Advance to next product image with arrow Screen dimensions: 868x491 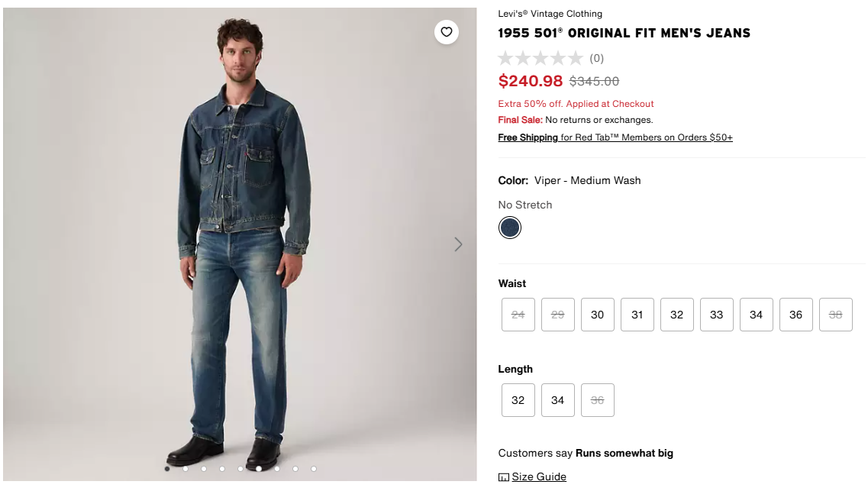458,244
